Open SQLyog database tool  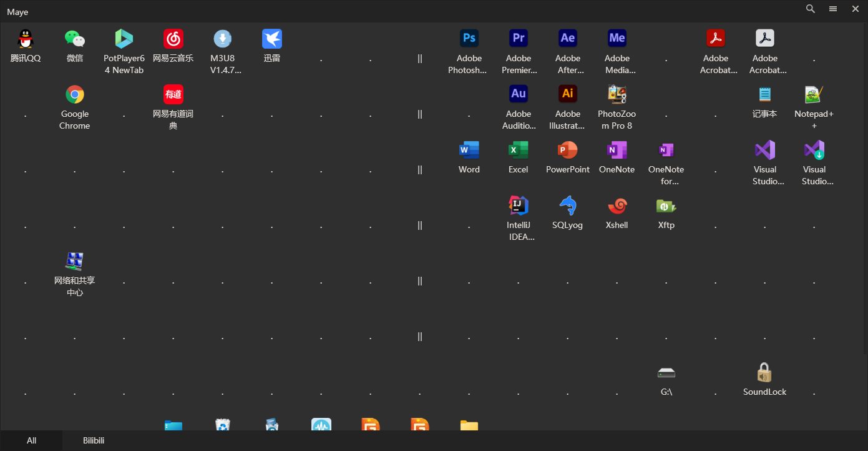pyautogui.click(x=567, y=212)
